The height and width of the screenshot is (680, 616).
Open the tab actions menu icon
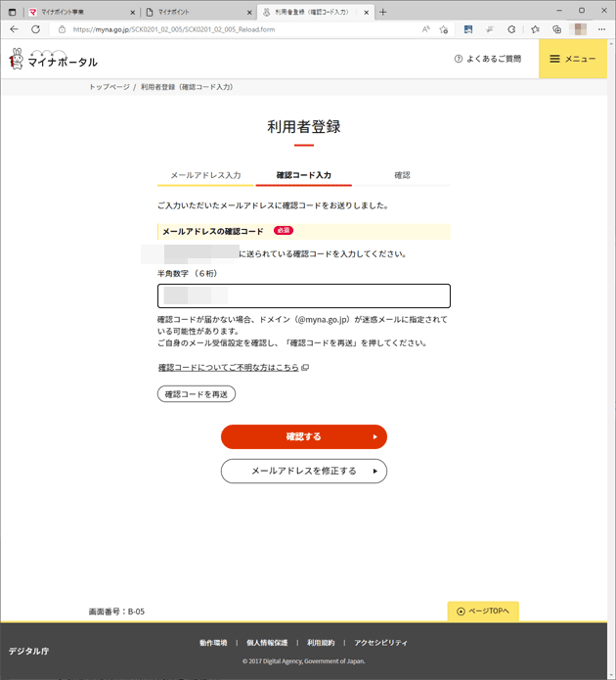tap(12, 12)
